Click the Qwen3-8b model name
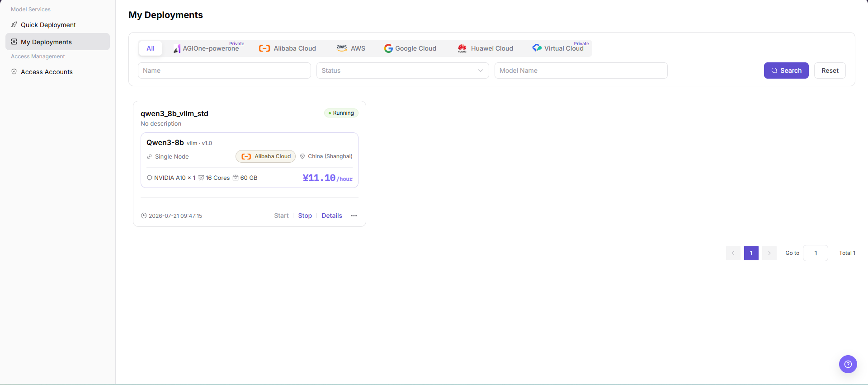Viewport: 868px width, 385px height. click(165, 142)
